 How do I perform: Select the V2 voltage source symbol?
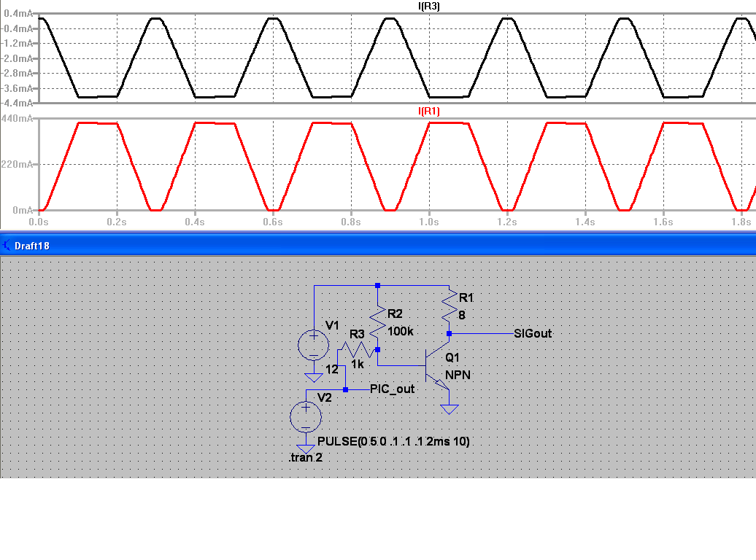(306, 417)
